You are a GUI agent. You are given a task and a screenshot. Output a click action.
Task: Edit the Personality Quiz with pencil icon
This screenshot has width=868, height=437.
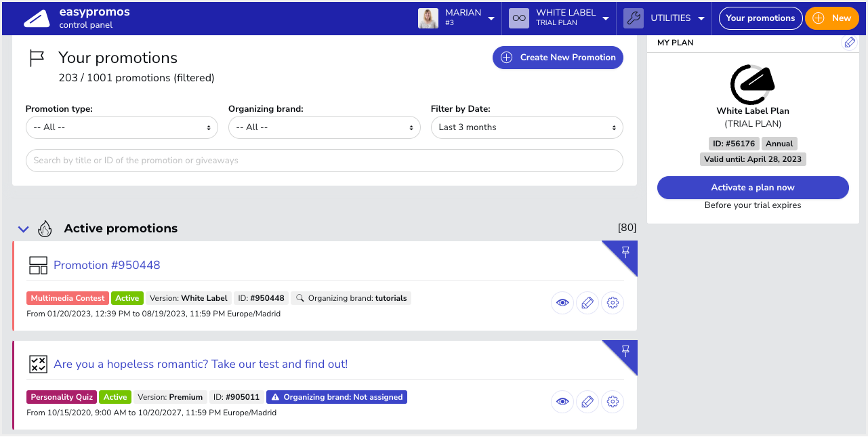[587, 402]
